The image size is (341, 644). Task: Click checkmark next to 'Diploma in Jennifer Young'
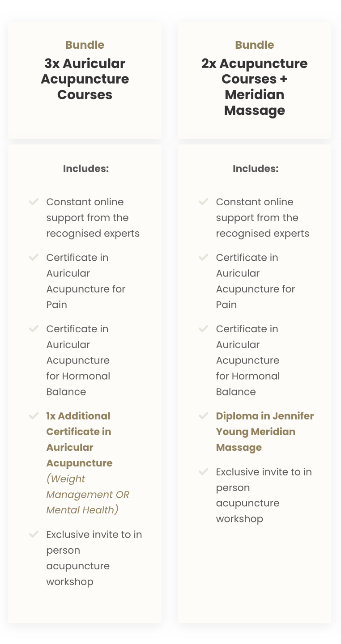(204, 416)
